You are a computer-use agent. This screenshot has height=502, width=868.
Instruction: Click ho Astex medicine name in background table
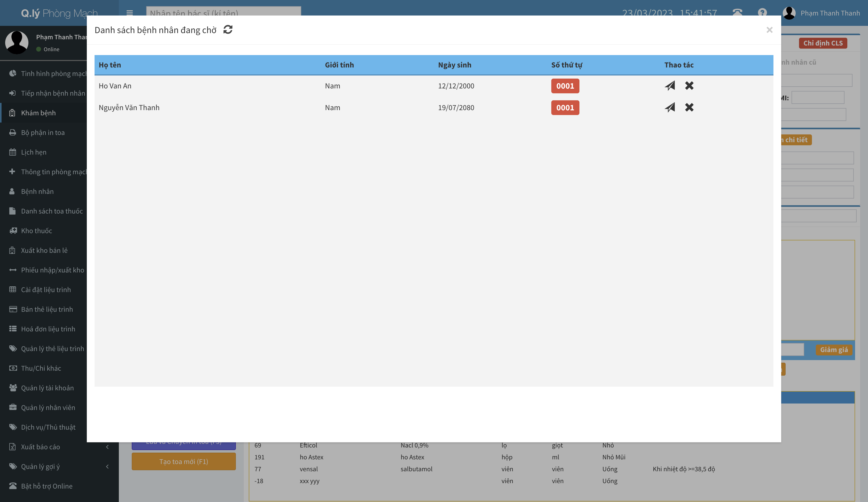(x=311, y=457)
